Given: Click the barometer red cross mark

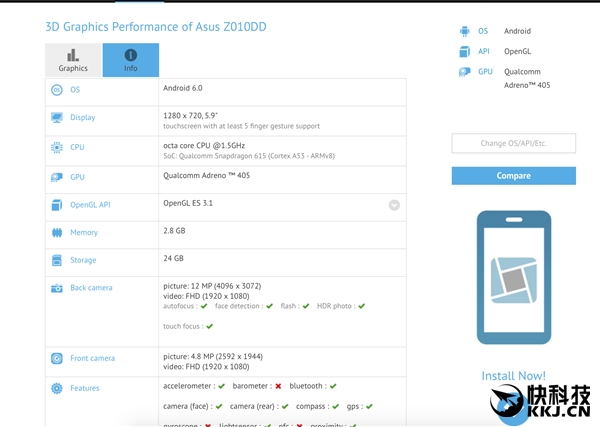Looking at the screenshot, I should 277,386.
